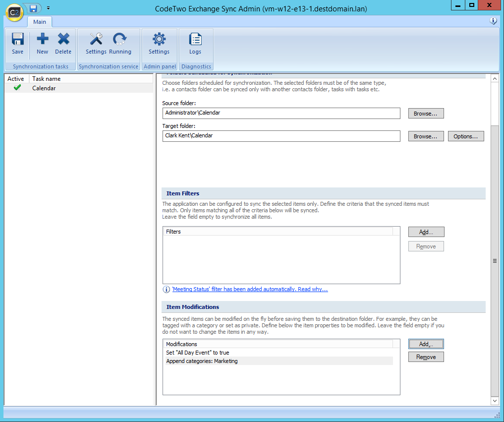Toggle the green Active checkmark for Calendar

17,87
